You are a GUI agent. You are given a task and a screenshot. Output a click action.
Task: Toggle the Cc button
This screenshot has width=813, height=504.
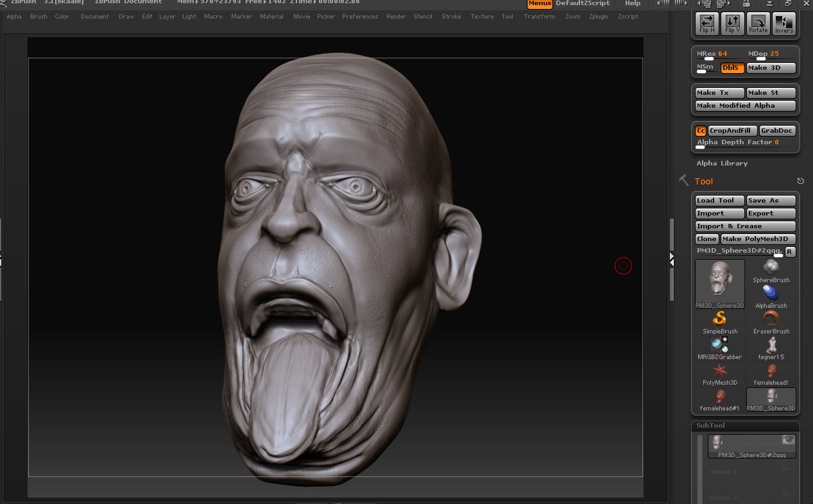[701, 131]
